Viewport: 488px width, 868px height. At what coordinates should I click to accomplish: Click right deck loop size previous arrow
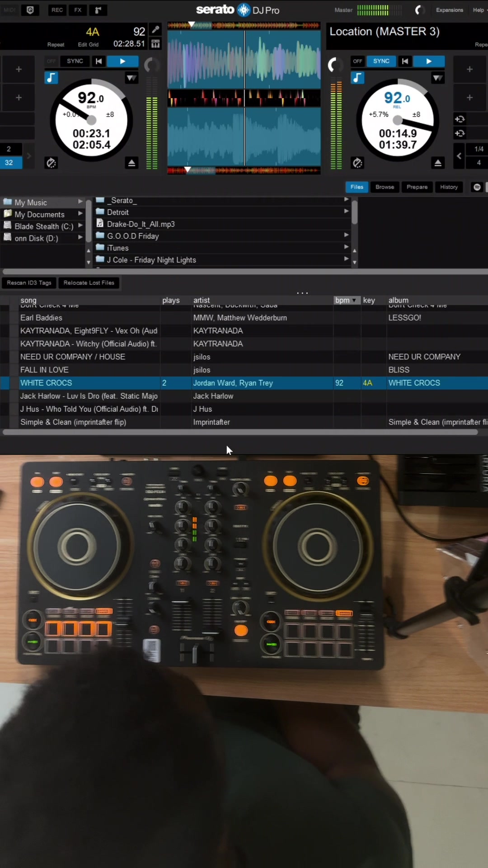click(x=459, y=156)
